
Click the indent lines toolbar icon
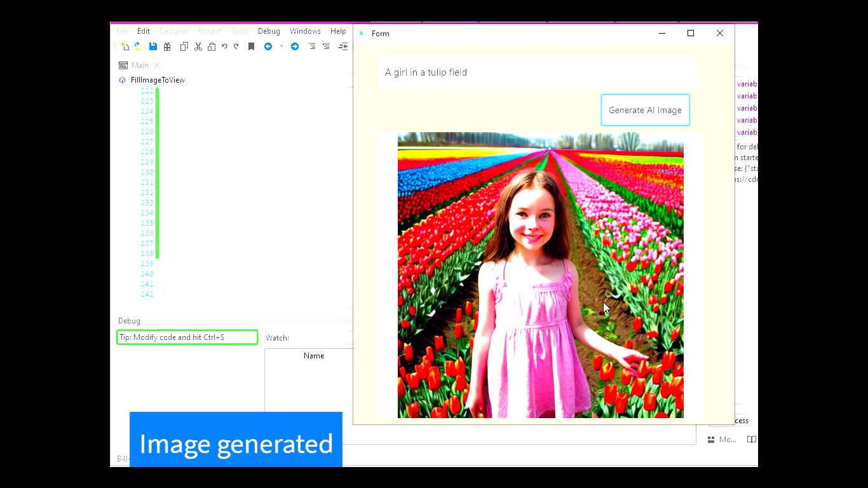(312, 46)
